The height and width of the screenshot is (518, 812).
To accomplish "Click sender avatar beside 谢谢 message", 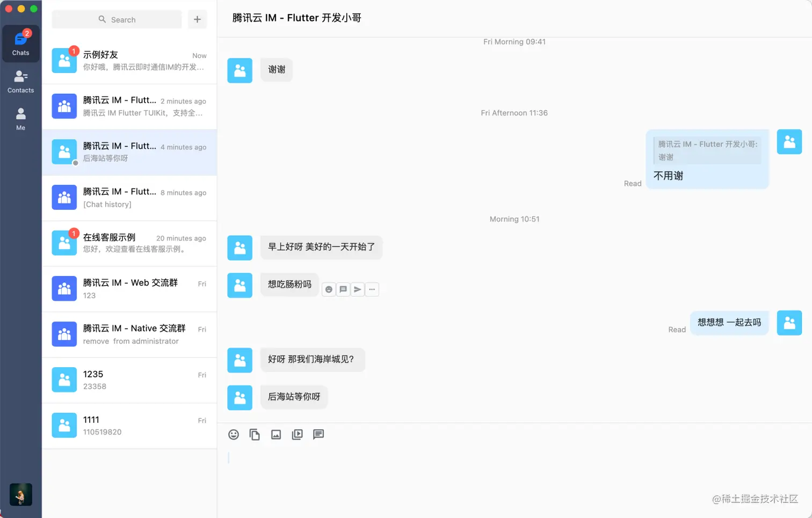I will 240,70.
